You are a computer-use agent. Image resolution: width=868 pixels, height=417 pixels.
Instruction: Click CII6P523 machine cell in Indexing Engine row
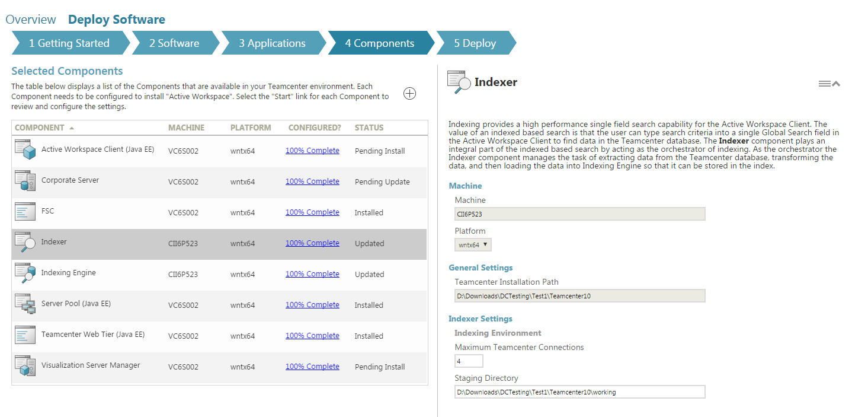(x=183, y=275)
